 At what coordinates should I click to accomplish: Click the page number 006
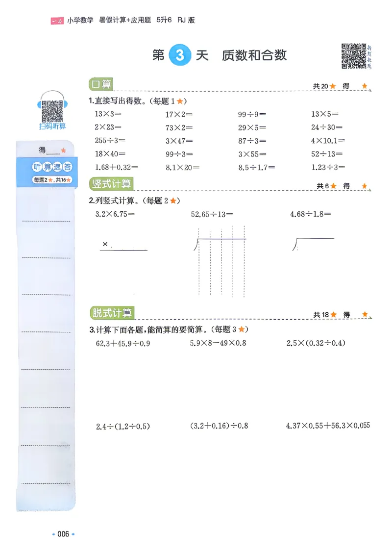(x=63, y=534)
